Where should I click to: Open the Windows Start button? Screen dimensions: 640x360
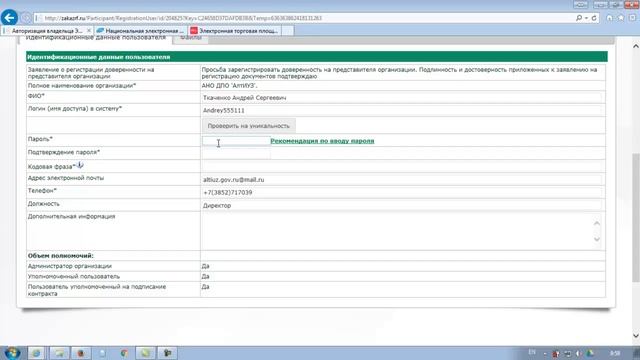[x=12, y=353]
